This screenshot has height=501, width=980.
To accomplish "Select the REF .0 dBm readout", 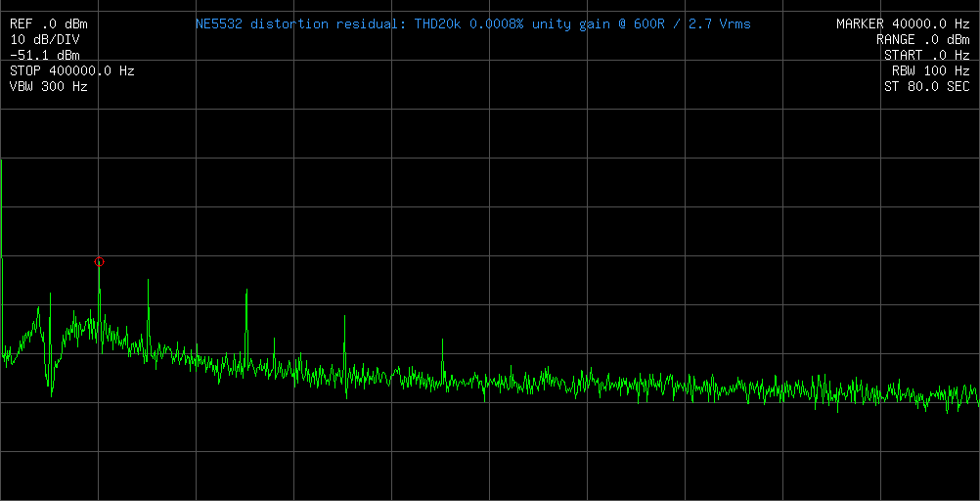I will [49, 24].
